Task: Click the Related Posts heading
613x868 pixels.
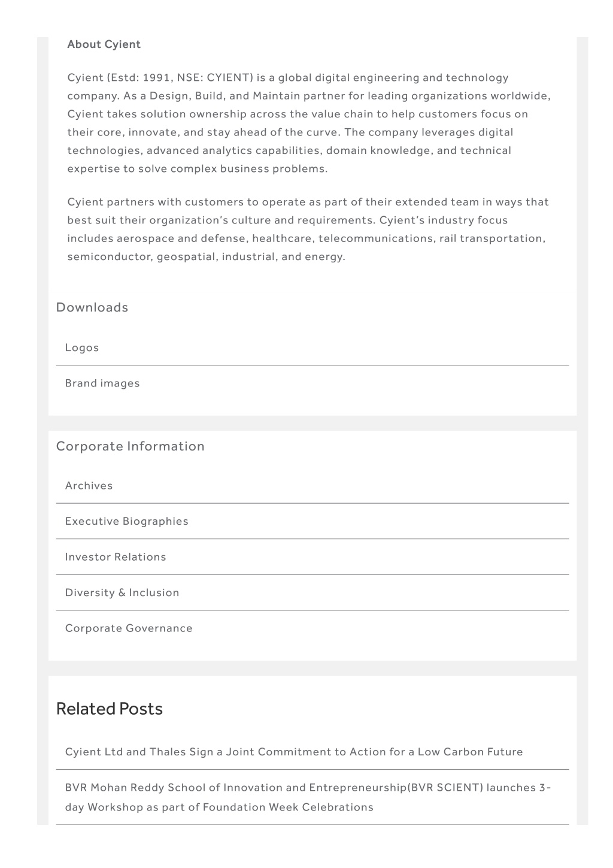Action: (110, 709)
